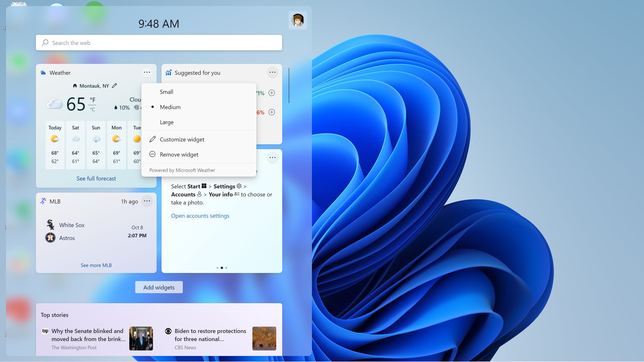This screenshot has height=362, width=644.
Task: Click the Suggested for you widget icon
Action: [x=168, y=73]
